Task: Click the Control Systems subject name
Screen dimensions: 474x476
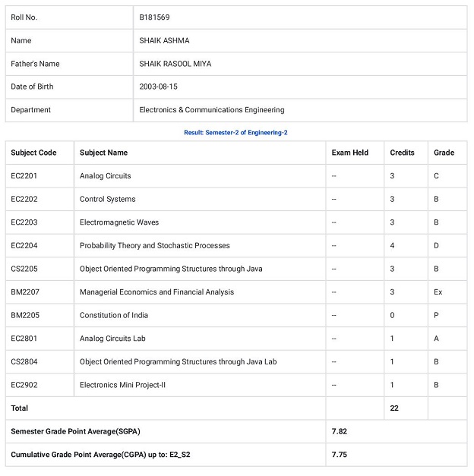Action: point(108,199)
